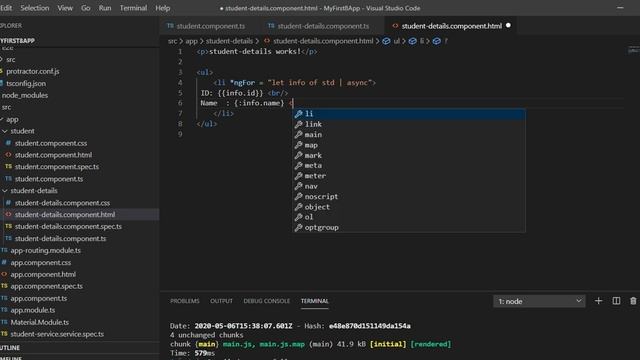Open app.component.css file
Viewport: 640px width, 360px height.
coord(40,262)
